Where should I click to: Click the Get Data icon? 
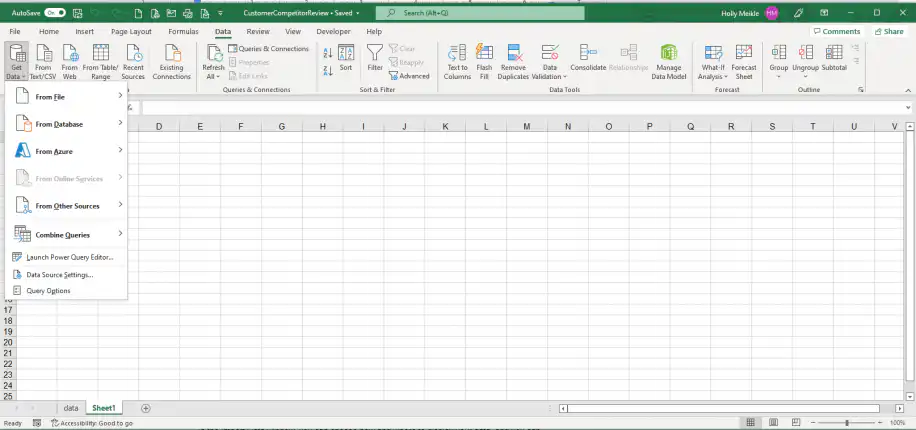point(16,54)
